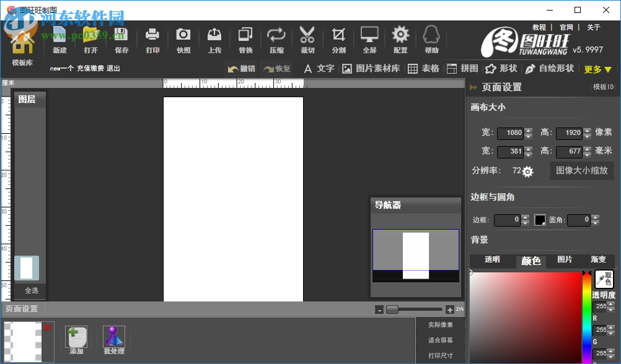Click 适合屏幕 fit to screen
The height and width of the screenshot is (364, 621).
pos(441,340)
